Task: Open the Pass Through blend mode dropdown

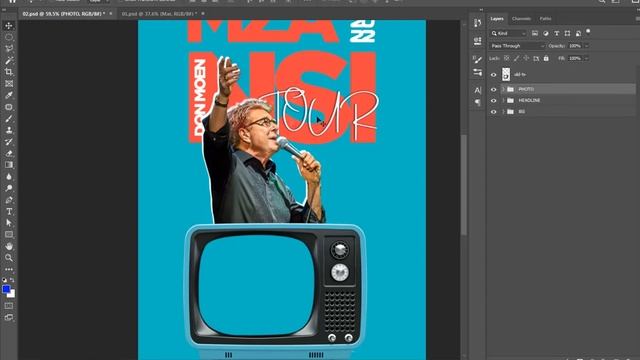Action: click(x=518, y=46)
